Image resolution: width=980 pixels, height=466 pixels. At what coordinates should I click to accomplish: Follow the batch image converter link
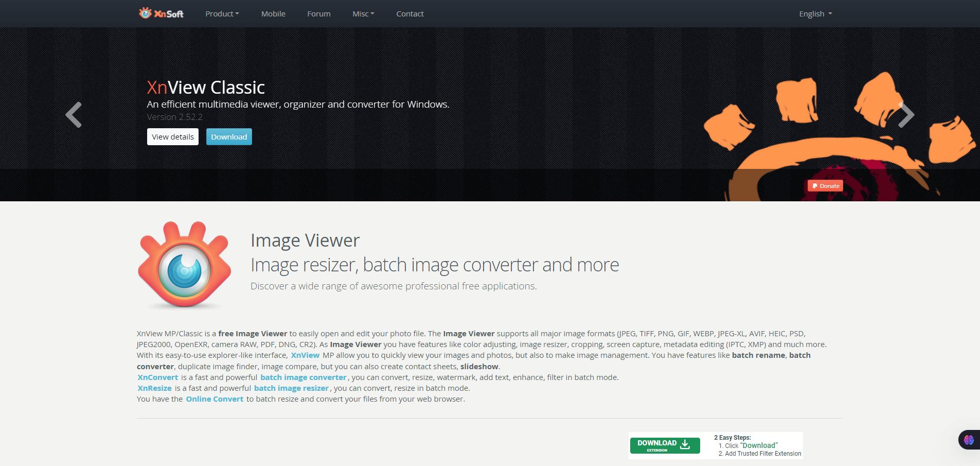point(304,377)
